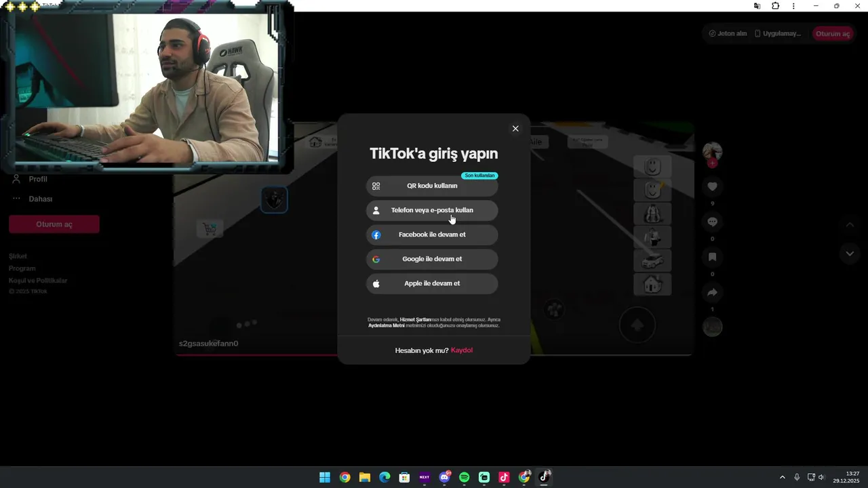
Task: Share the video with arrow icon
Action: tap(712, 292)
